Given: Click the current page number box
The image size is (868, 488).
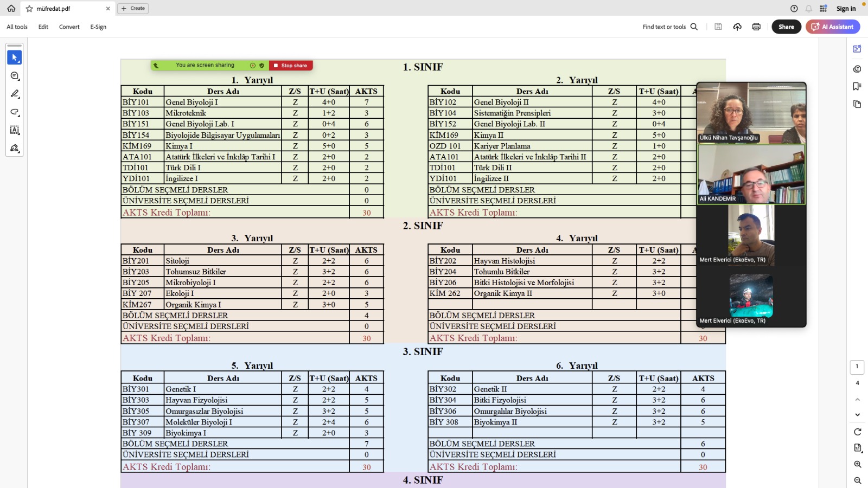Looking at the screenshot, I should point(857,367).
